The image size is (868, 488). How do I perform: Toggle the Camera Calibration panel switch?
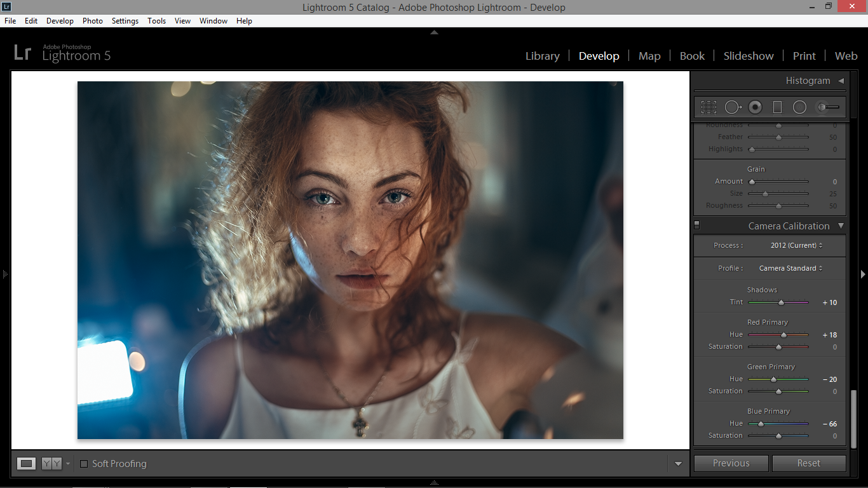(697, 225)
